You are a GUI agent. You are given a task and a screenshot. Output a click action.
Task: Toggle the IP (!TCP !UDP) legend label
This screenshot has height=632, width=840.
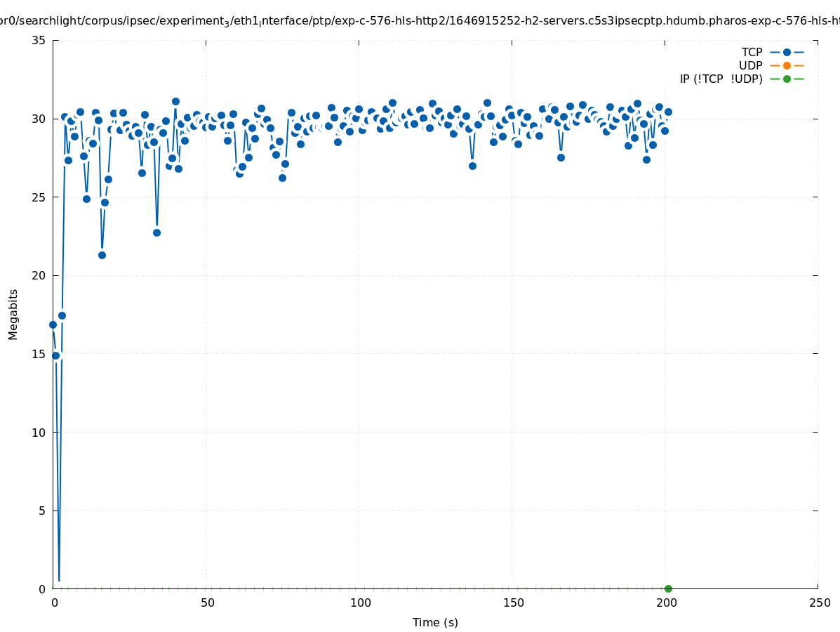(721, 79)
